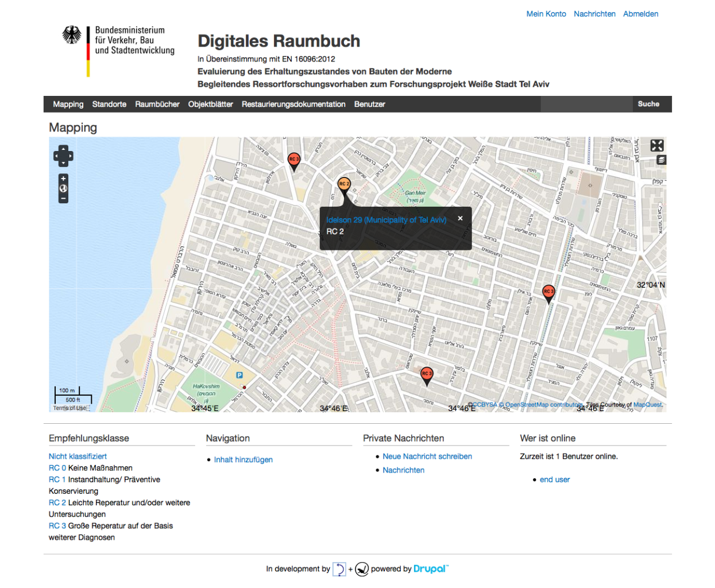Viewport: 715px width, 588px height.
Task: Switch to the Raumbücher section
Action: coord(157,104)
